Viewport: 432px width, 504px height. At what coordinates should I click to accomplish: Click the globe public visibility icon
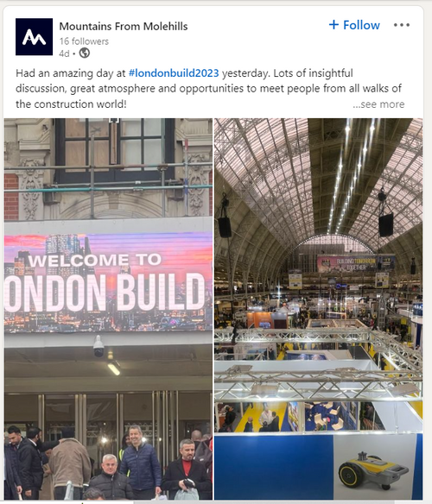85,53
